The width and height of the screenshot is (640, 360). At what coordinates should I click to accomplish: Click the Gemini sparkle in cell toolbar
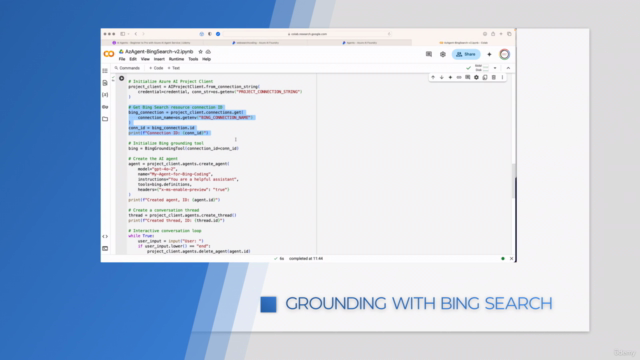click(450, 77)
